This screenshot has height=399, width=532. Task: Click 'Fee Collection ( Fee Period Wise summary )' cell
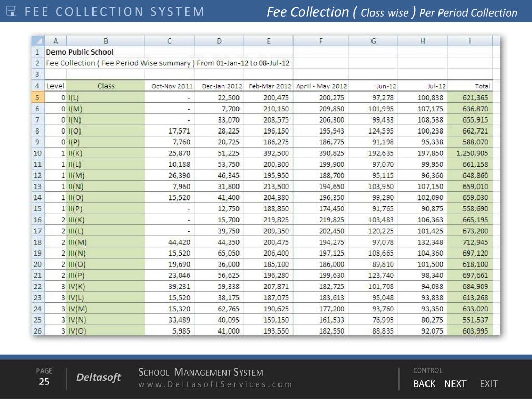pos(121,63)
